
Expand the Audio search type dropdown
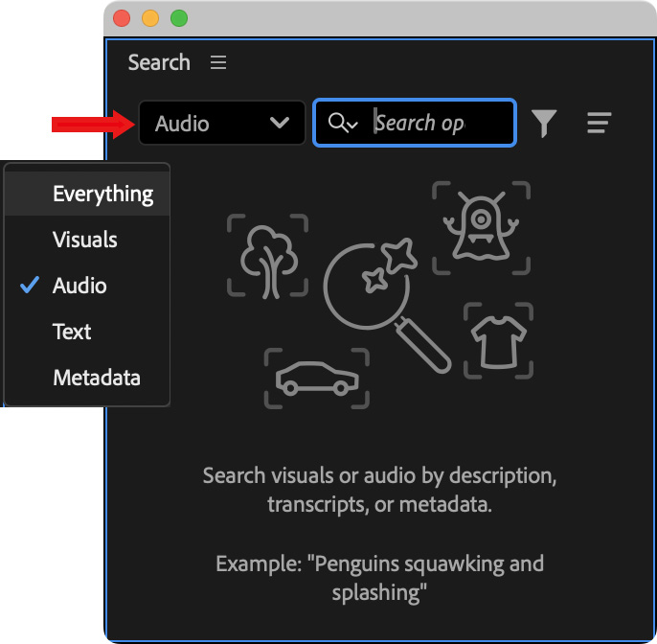pyautogui.click(x=222, y=124)
